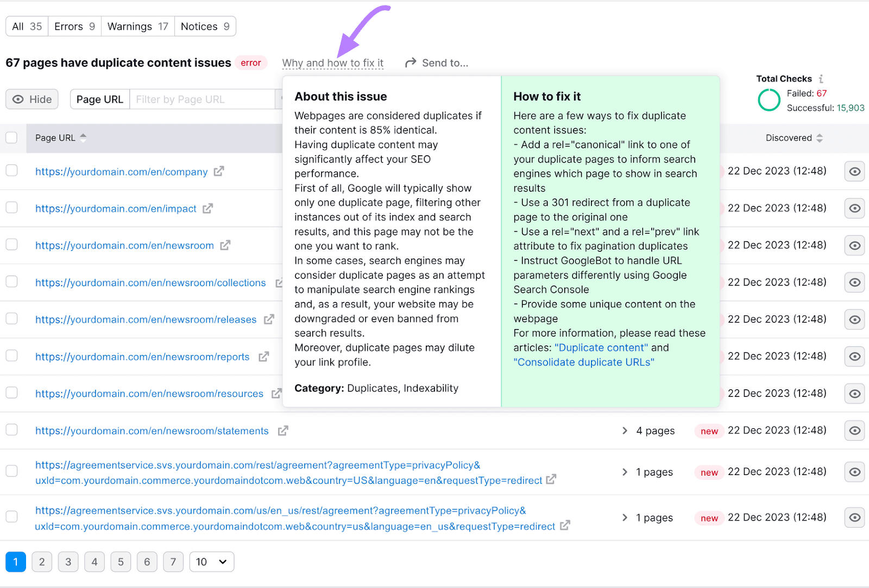Check the checkbox for the /en/company row
Image resolution: width=869 pixels, height=588 pixels.
11,170
